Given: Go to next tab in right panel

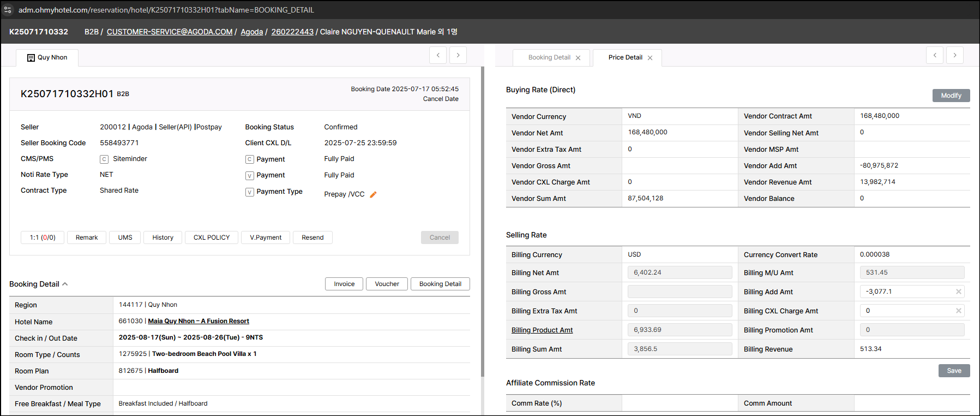Looking at the screenshot, I should pyautogui.click(x=954, y=55).
